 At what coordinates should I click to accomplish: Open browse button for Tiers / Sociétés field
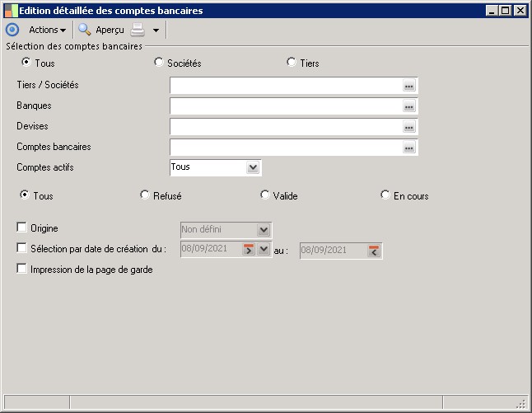(x=409, y=86)
